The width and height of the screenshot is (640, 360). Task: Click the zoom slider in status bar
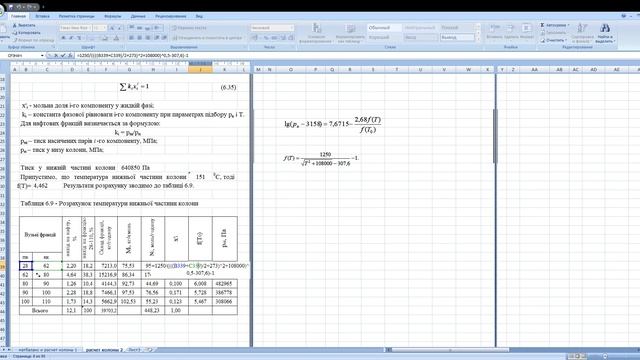[x=605, y=356]
